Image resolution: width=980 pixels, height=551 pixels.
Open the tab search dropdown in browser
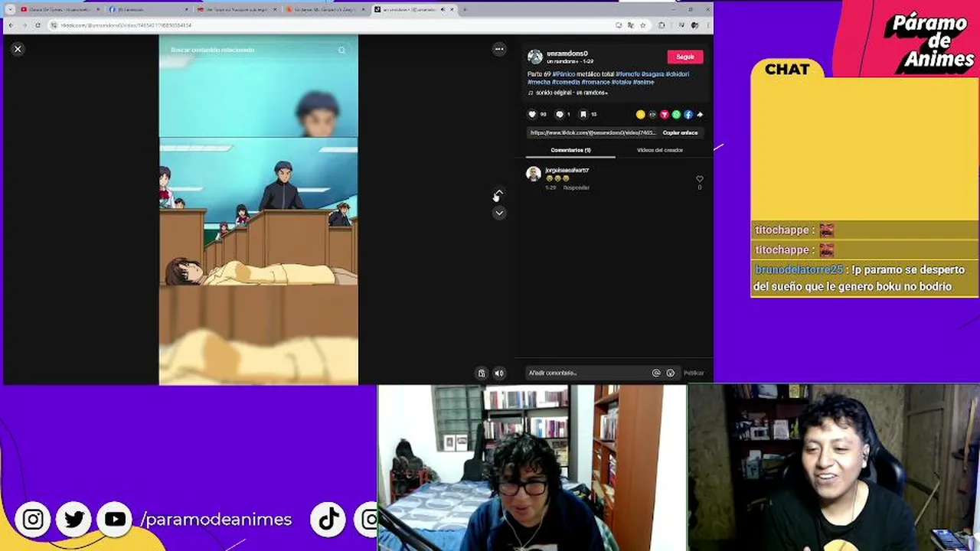pos(10,10)
